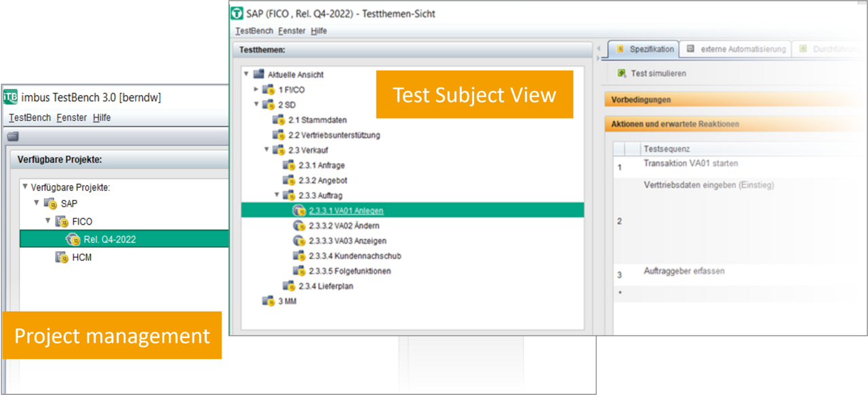Screen dimensions: 868x395
Task: Click the 2.3.4 Lieferplan folder icon
Action: click(x=289, y=286)
